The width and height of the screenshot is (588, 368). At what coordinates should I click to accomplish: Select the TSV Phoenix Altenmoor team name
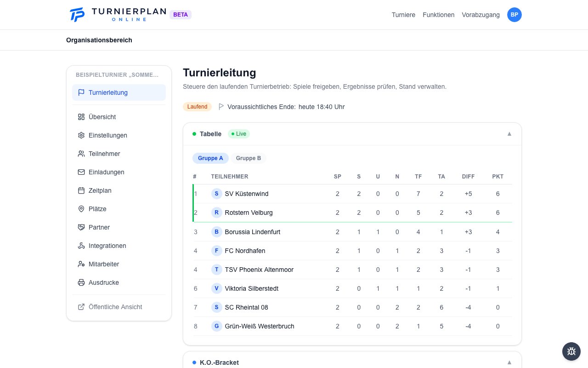[x=259, y=270]
